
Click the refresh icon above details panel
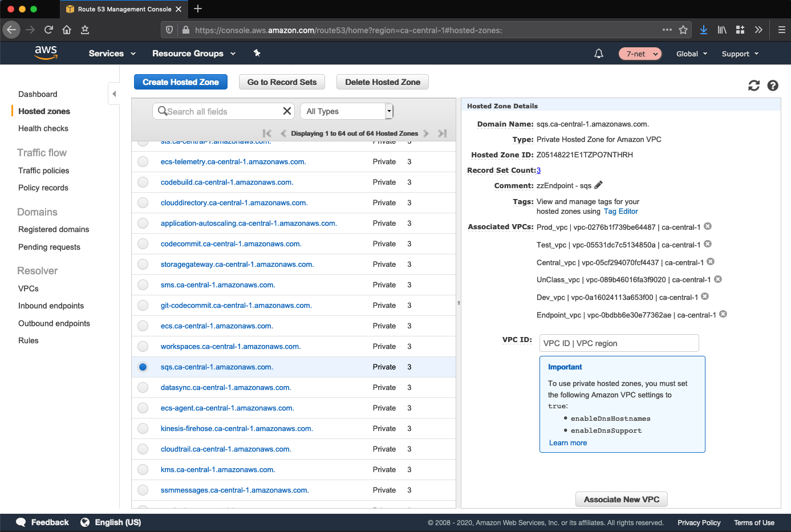pos(753,86)
